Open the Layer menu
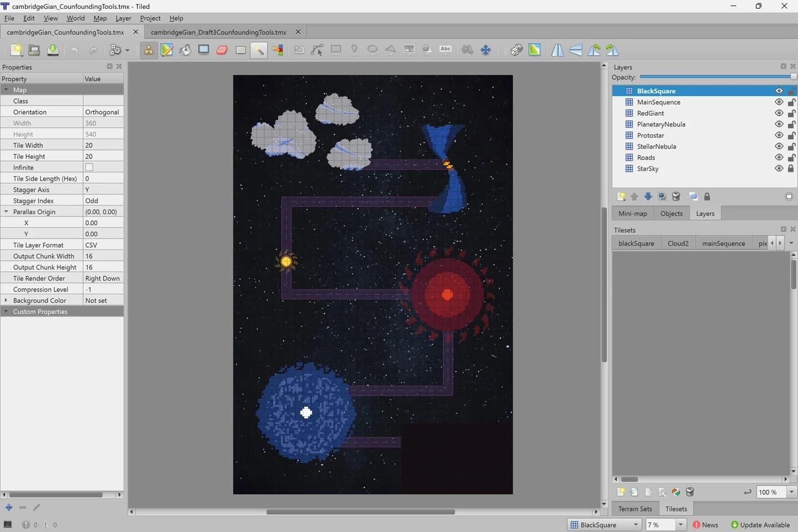This screenshot has width=798, height=532. tap(123, 18)
